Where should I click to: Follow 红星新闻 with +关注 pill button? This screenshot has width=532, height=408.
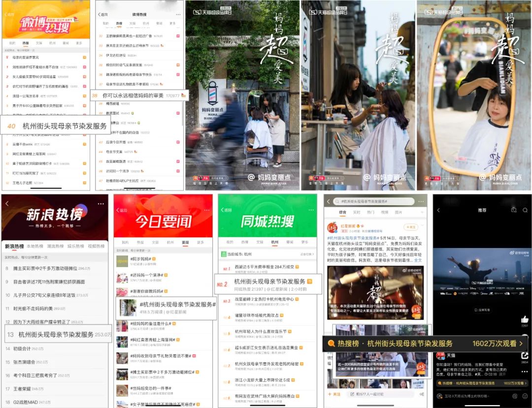tap(410, 227)
